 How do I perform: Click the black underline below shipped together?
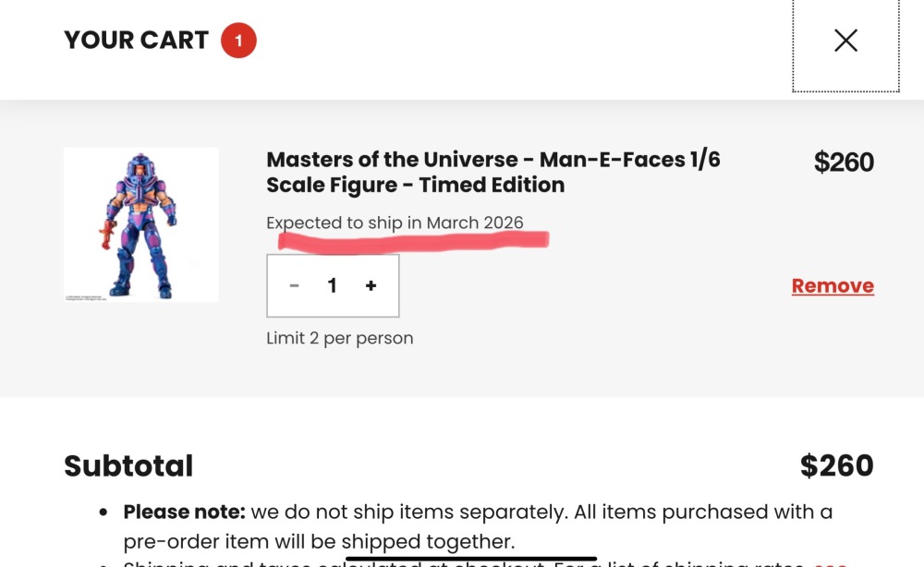click(x=471, y=558)
